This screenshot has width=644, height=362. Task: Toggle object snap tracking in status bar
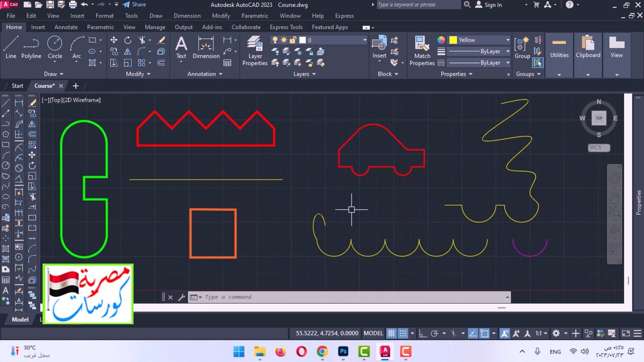tap(473, 333)
